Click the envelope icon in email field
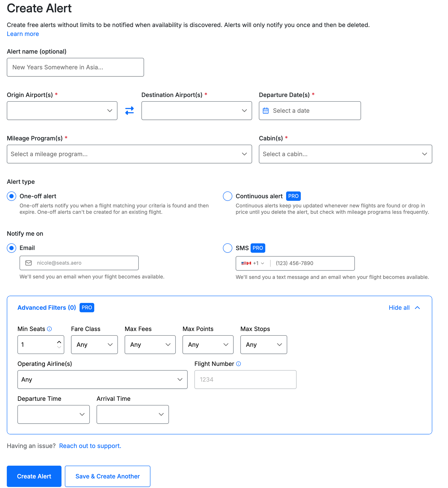Viewport: 448px width, 488px height. click(29, 263)
